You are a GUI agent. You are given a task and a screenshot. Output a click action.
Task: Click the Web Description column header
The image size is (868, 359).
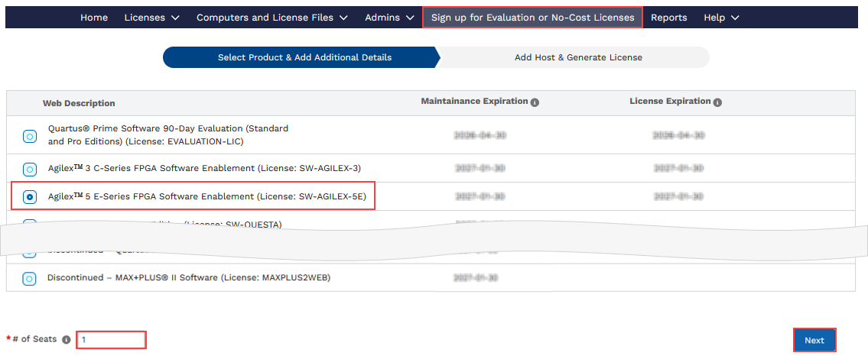[79, 103]
